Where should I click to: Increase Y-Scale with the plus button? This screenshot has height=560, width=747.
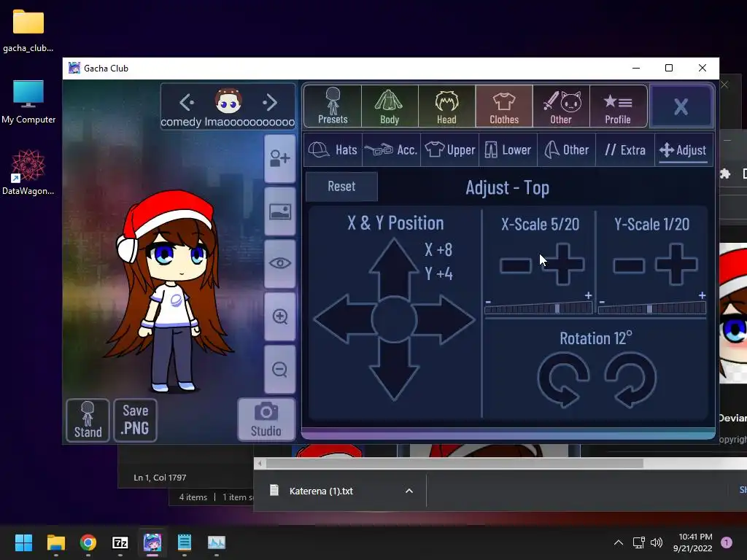(676, 264)
